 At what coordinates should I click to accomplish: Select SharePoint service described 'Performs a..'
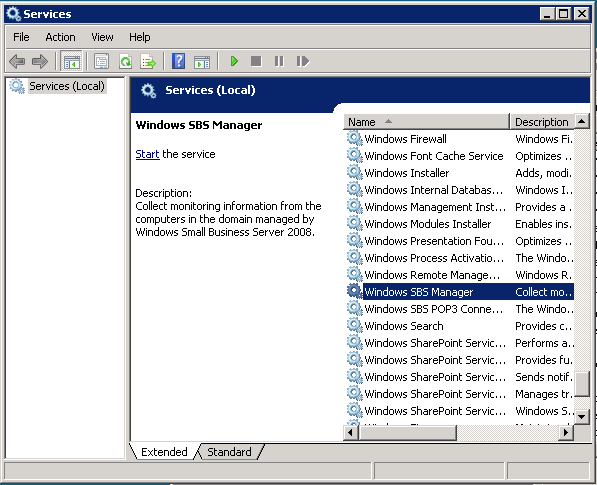(x=460, y=343)
